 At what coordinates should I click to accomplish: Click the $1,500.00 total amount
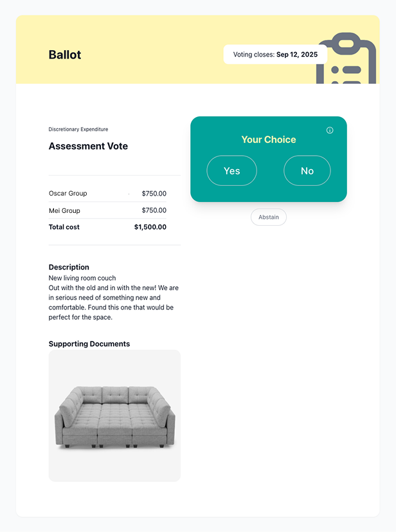[151, 226]
